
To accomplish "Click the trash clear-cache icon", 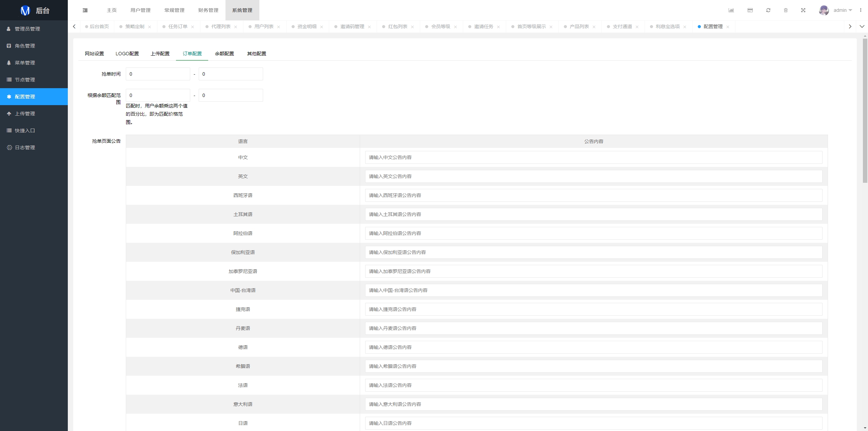I will tap(786, 10).
